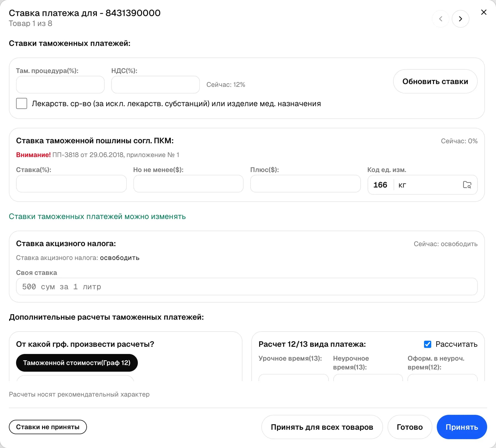The height and width of the screenshot is (448, 496).
Task: Tick the 'Лекарств. ср-во' medicine checkbox
Action: (x=22, y=103)
